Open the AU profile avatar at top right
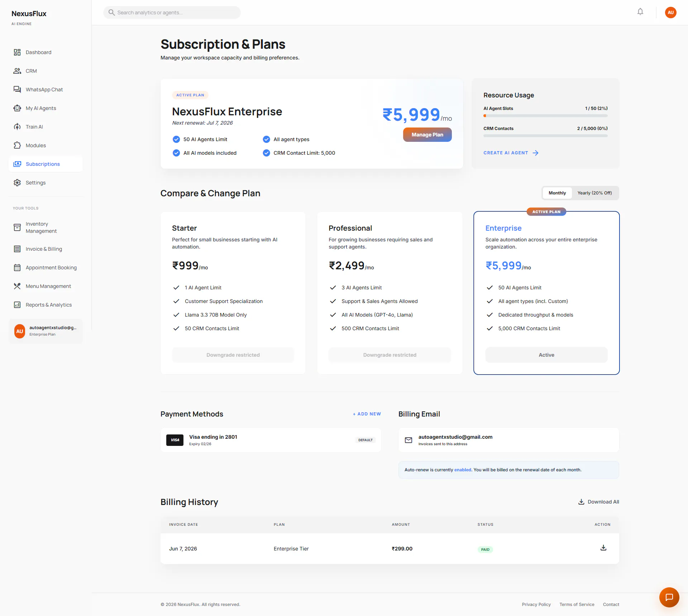The width and height of the screenshot is (688, 616). point(670,12)
